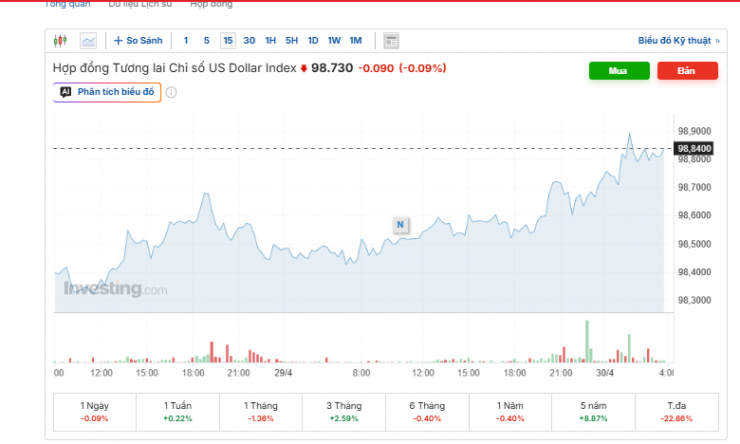Click the green Mua button
740x444 pixels.
pos(619,71)
